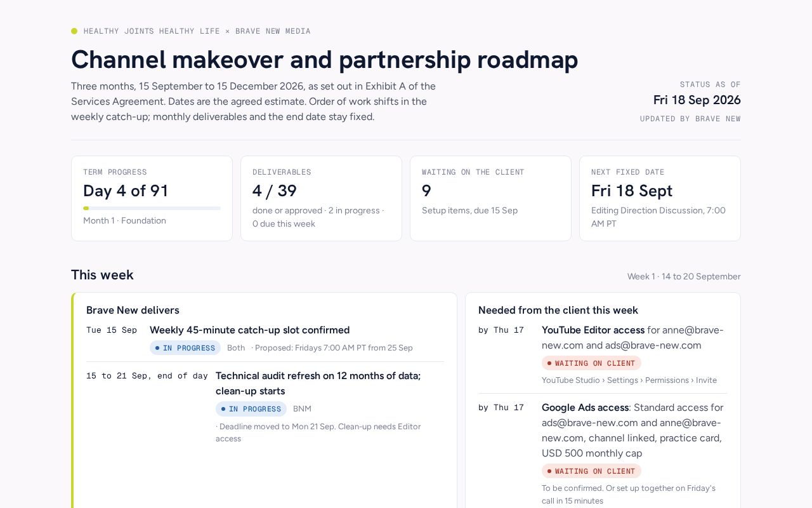Click the 'Channel makeover and partnership roadmap' title
The image size is (812, 508).
click(x=325, y=59)
